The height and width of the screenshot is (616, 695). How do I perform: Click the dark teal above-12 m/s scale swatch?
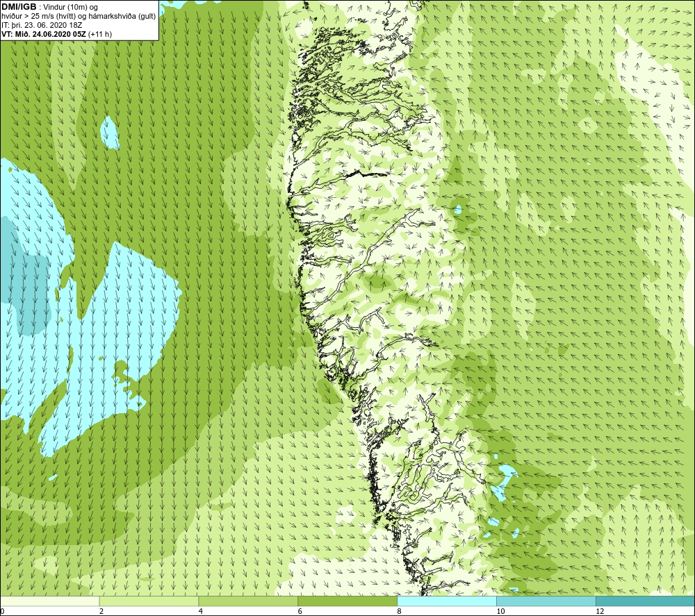645,601
